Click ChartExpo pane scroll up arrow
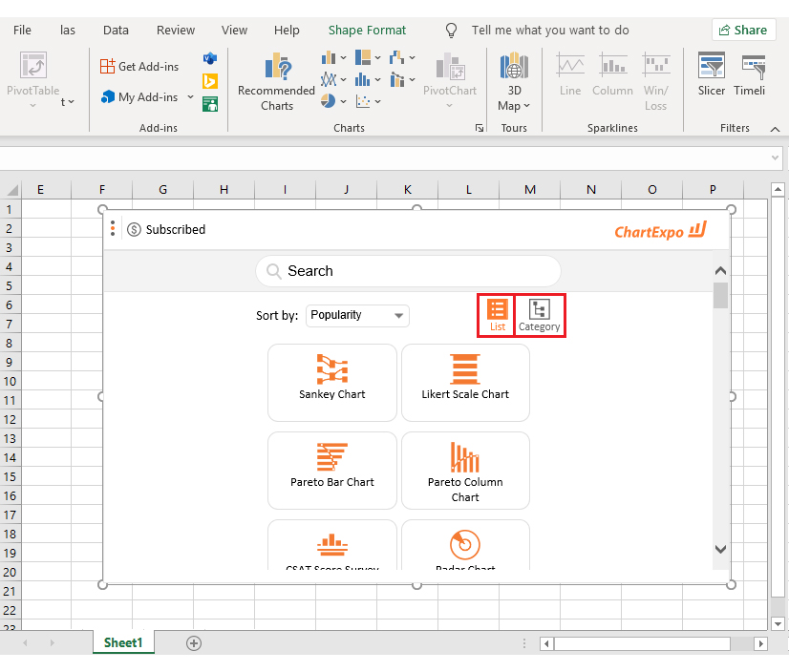This screenshot has width=789, height=672. click(720, 270)
